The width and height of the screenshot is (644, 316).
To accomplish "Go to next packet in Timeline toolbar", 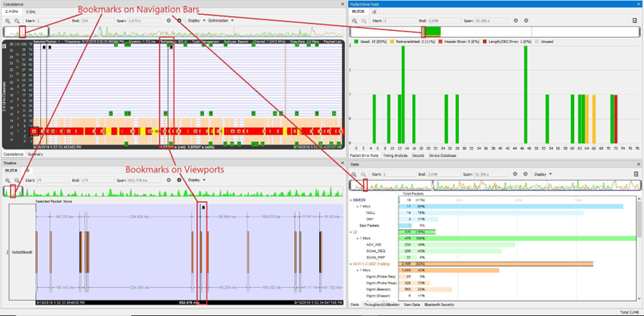I will (179, 180).
